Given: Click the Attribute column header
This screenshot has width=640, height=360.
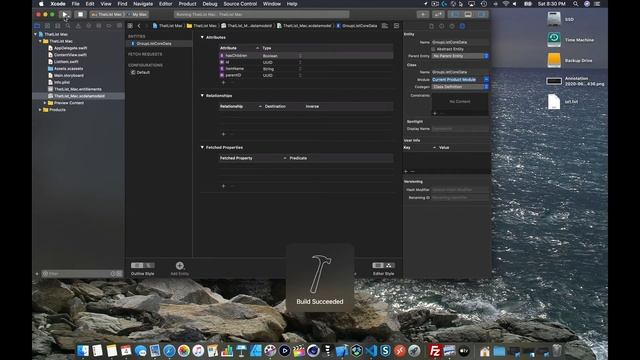Looking at the screenshot, I should click(228, 48).
